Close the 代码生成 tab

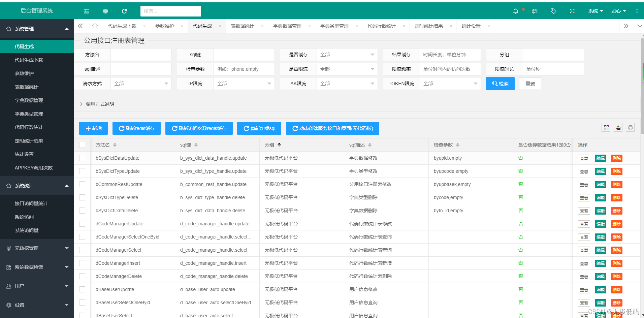(220, 26)
